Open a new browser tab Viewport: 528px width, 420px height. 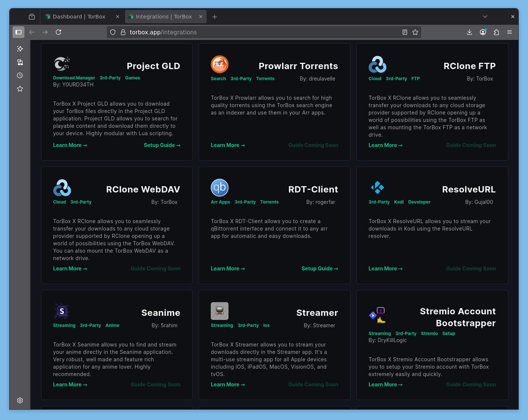tap(215, 17)
